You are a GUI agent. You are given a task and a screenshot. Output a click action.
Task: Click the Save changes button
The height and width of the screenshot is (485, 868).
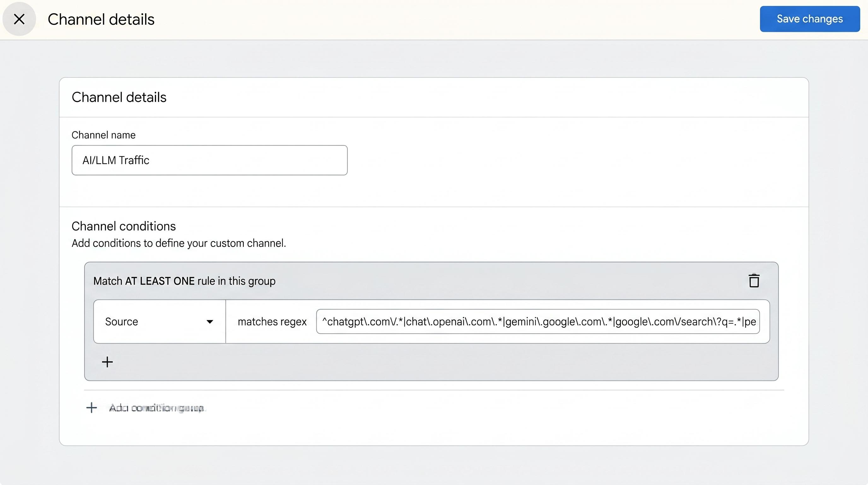[810, 19]
